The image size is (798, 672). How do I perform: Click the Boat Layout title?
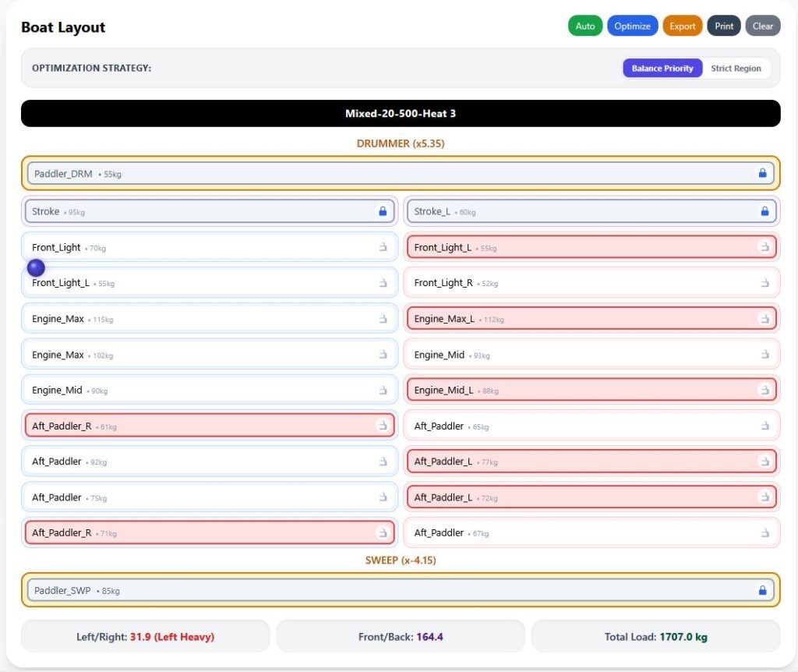63,27
